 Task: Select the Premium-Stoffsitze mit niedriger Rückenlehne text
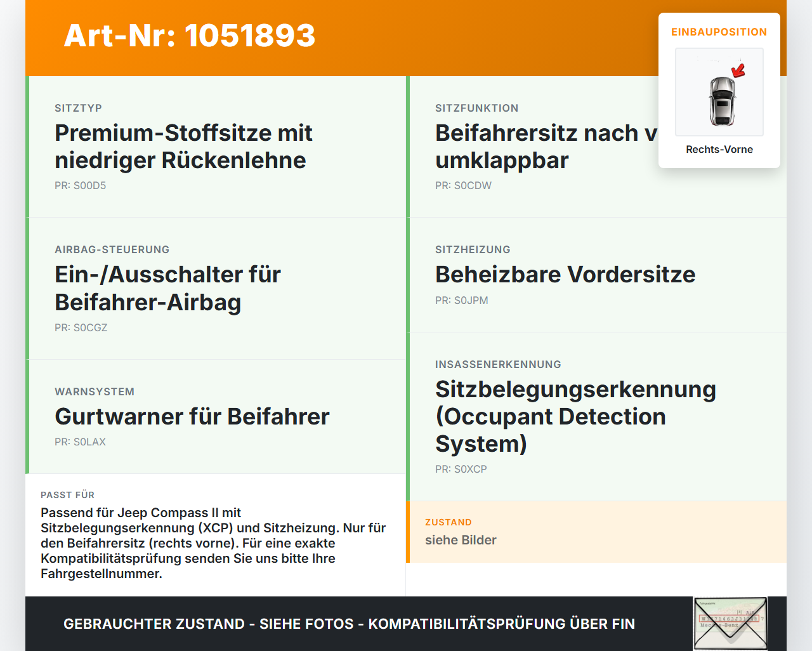tap(183, 147)
